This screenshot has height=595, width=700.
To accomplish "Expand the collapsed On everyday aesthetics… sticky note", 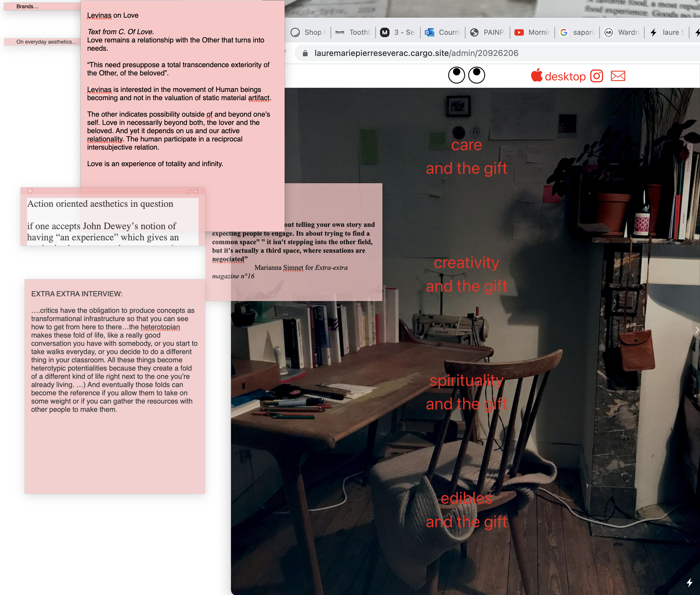I will [x=42, y=42].
